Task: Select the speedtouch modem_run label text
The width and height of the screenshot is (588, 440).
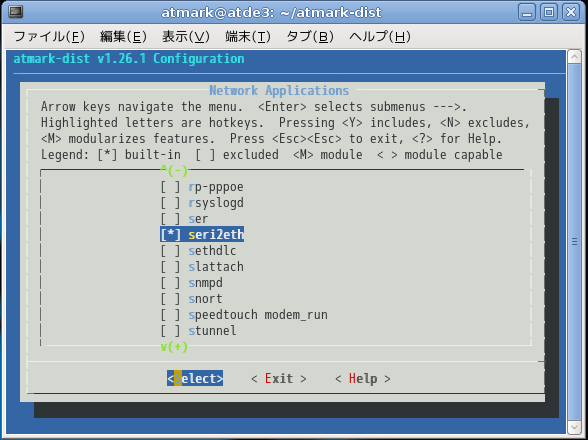Action: pyautogui.click(x=258, y=314)
